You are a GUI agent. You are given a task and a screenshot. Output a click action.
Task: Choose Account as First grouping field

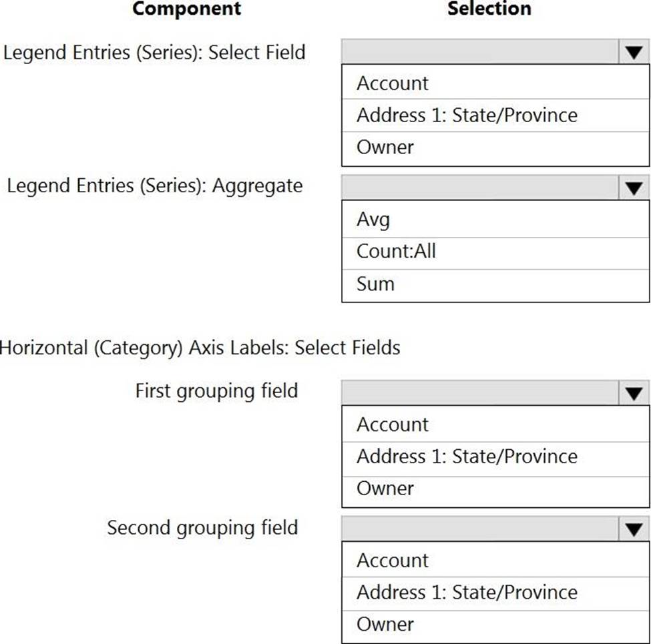pos(393,424)
